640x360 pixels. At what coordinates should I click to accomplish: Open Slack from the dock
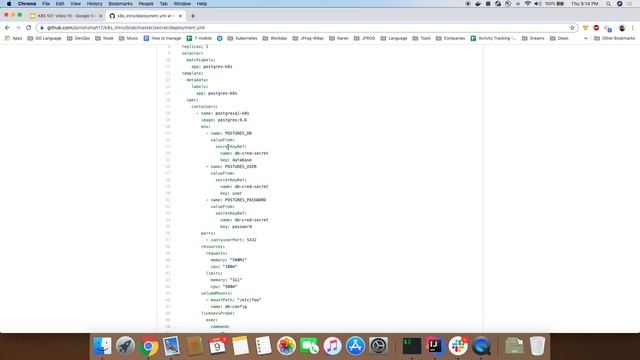tap(458, 346)
